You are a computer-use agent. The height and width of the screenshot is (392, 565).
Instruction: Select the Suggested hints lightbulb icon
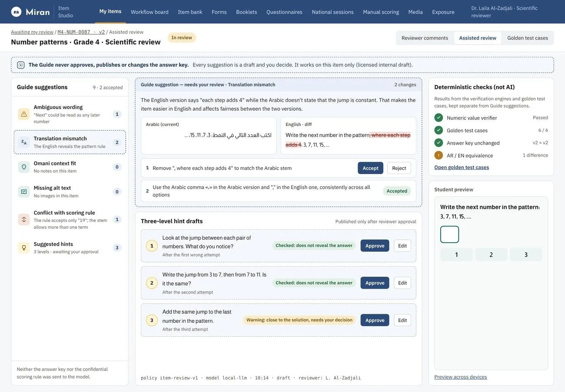pyautogui.click(x=24, y=248)
